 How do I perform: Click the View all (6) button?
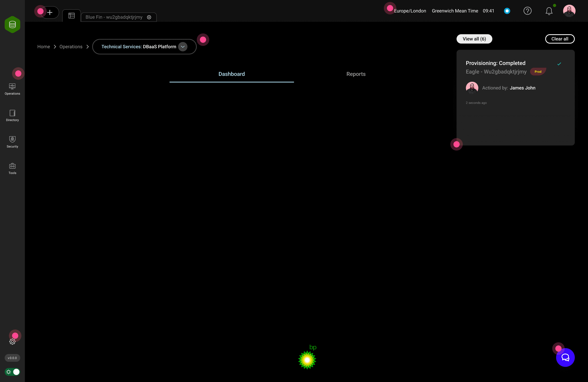[x=474, y=39]
